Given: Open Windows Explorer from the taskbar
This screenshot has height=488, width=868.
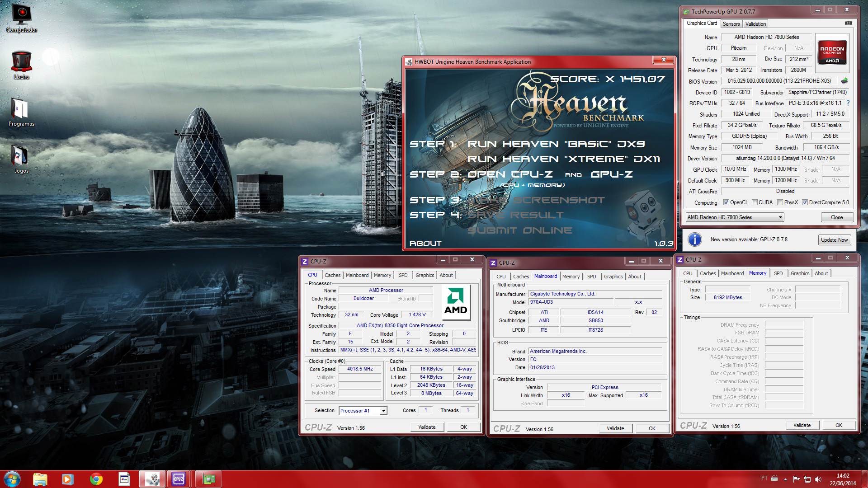Looking at the screenshot, I should (40, 479).
